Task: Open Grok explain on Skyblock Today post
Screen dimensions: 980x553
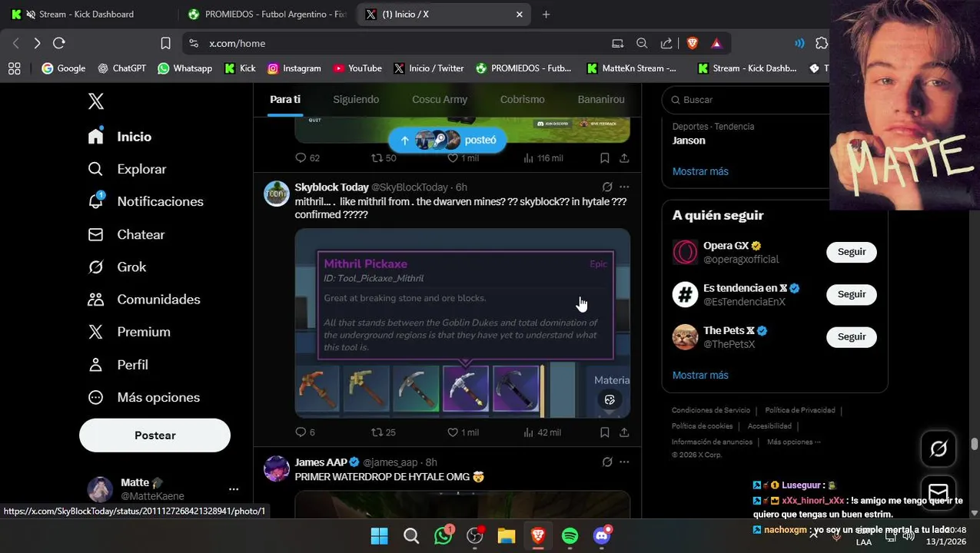Action: click(x=607, y=187)
